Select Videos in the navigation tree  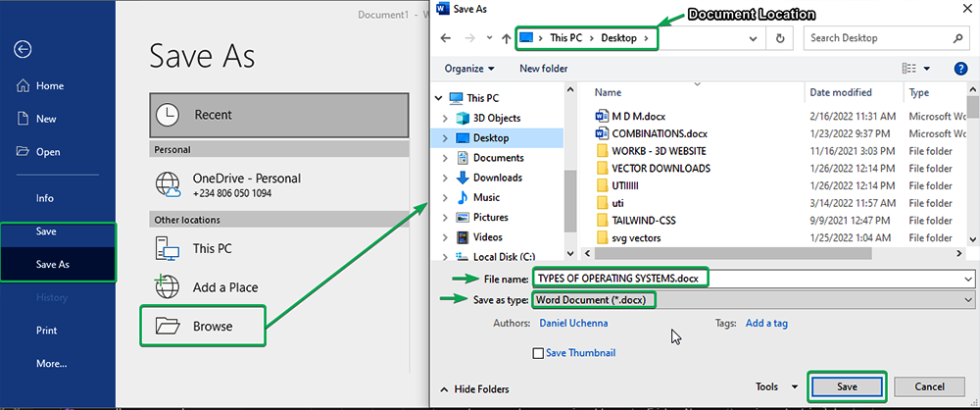pos(487,237)
